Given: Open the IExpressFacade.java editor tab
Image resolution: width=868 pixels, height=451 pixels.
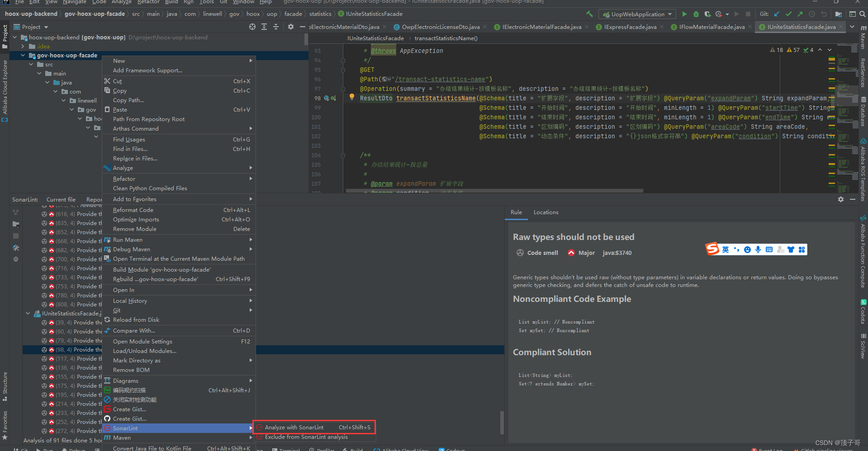Looking at the screenshot, I should point(630,27).
